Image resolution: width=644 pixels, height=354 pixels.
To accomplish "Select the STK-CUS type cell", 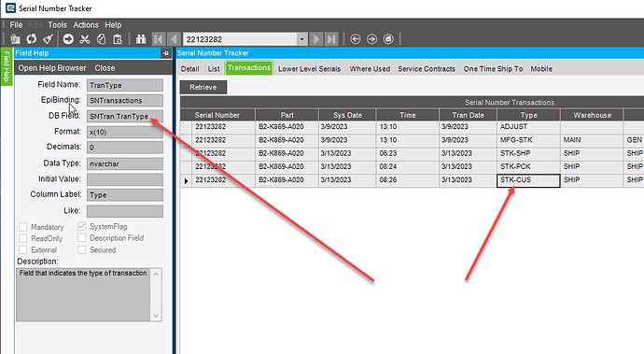I will point(528,180).
